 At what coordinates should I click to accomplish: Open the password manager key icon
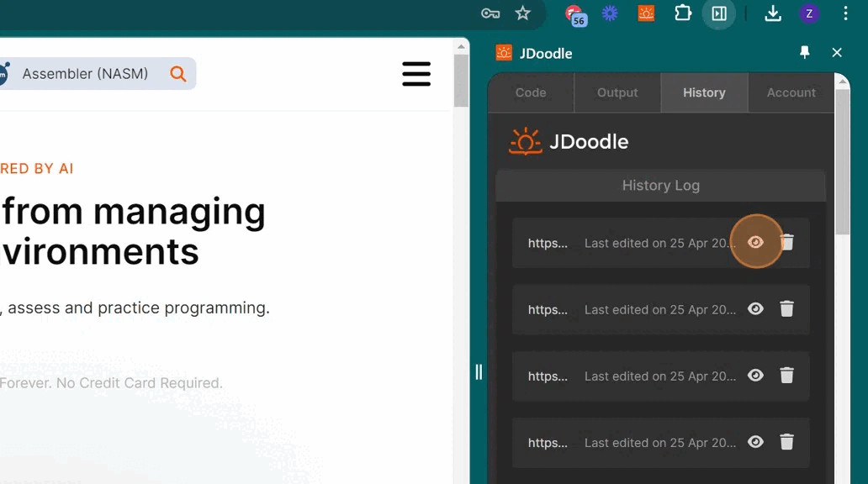pyautogui.click(x=489, y=13)
